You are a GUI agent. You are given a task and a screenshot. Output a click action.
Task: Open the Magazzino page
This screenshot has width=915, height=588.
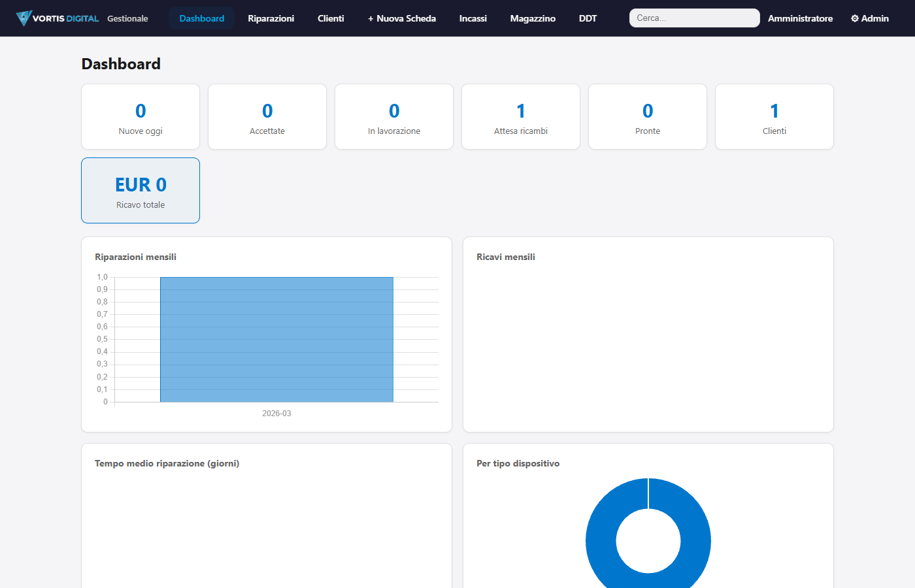tap(533, 18)
